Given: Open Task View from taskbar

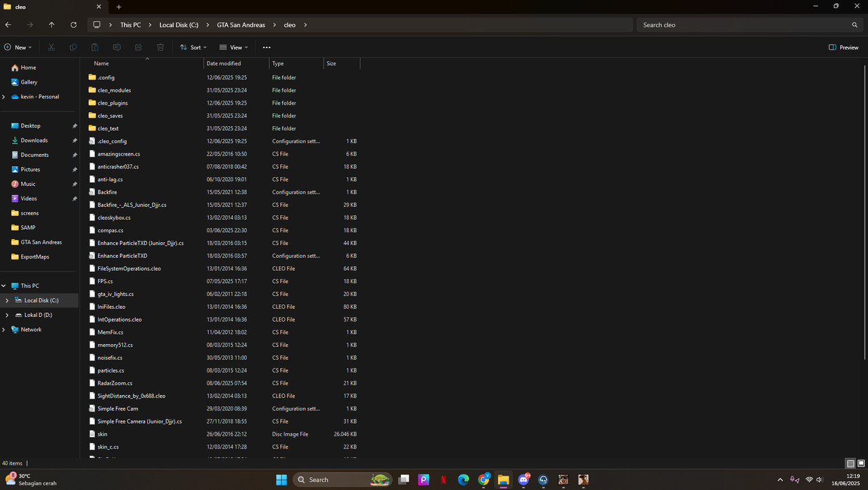Looking at the screenshot, I should tap(403, 479).
